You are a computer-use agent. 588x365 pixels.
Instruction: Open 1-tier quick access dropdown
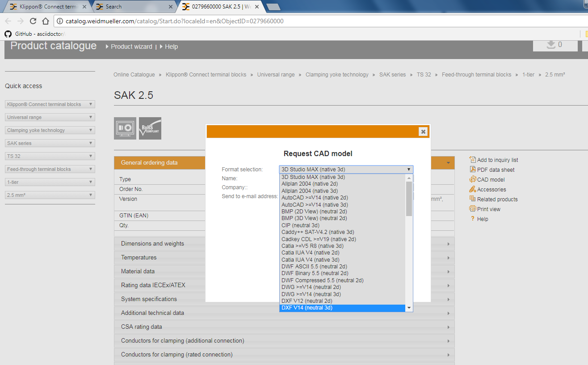pos(50,182)
